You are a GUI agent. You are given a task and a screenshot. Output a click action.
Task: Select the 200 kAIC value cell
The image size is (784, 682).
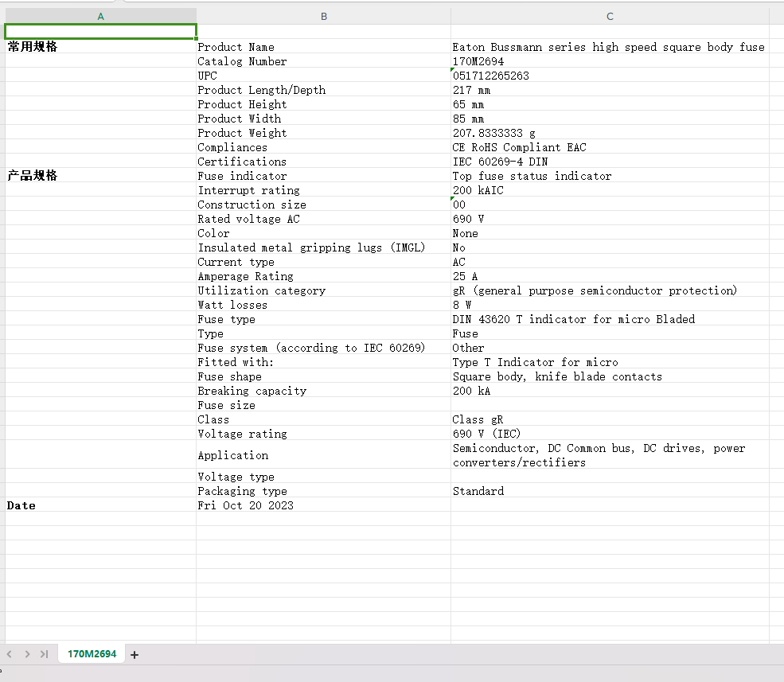point(610,190)
